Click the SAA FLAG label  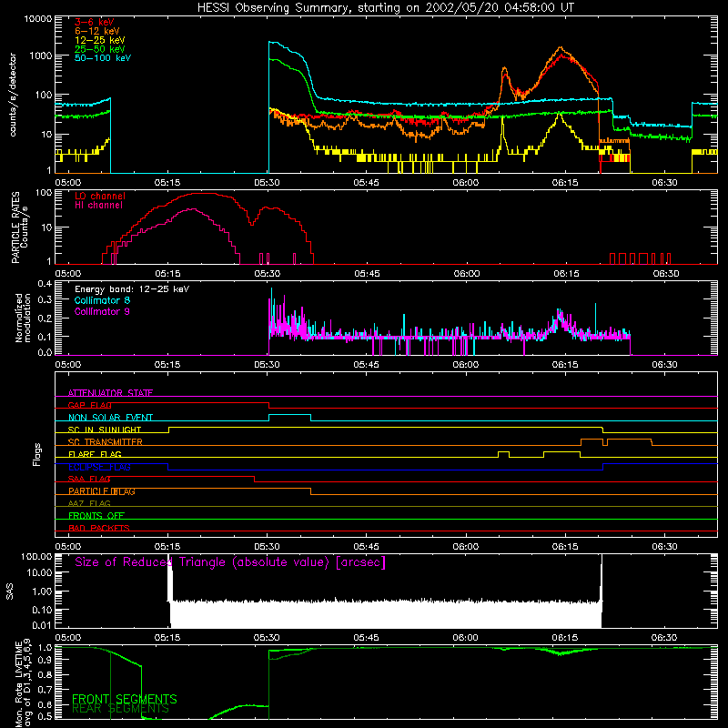tap(89, 479)
